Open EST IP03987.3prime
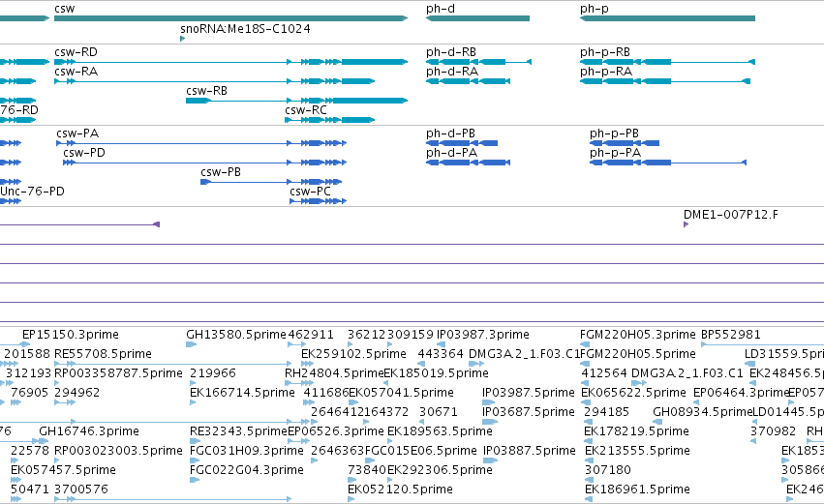 483,335
